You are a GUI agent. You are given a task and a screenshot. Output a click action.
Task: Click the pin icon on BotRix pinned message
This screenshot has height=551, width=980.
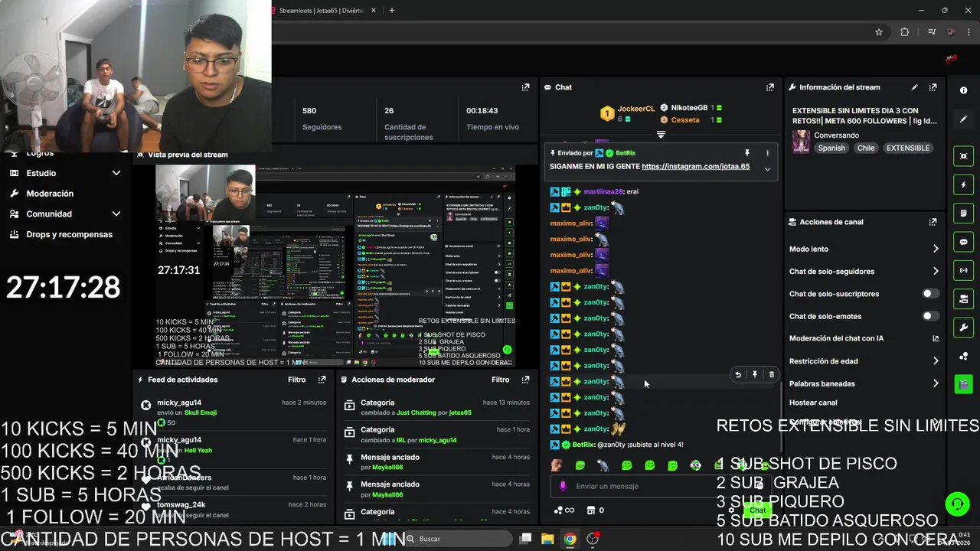click(746, 153)
